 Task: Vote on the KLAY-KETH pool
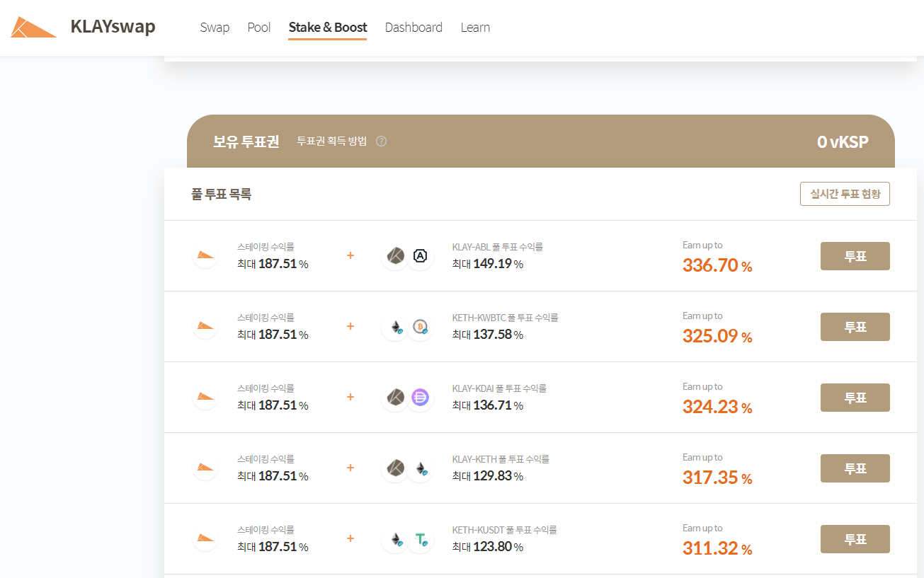(855, 468)
